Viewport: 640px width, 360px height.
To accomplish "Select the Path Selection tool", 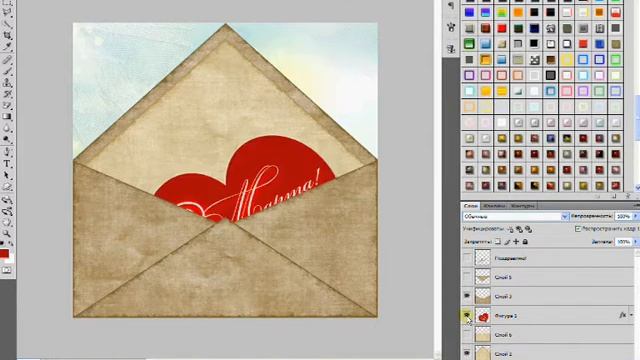I will pyautogui.click(x=7, y=176).
